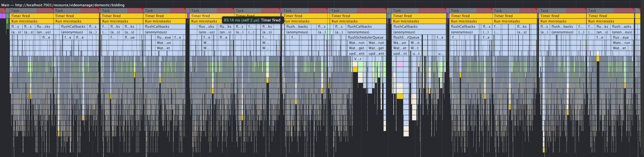This screenshot has width=644, height=157.
Task: Select the "flu…eue" flame block
Action: (164, 37)
